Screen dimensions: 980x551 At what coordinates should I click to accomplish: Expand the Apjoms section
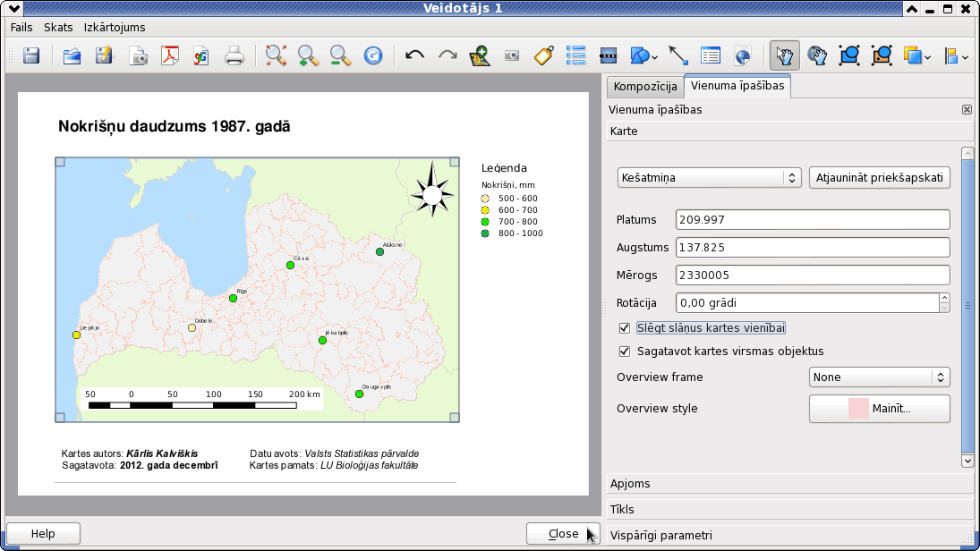(x=790, y=484)
